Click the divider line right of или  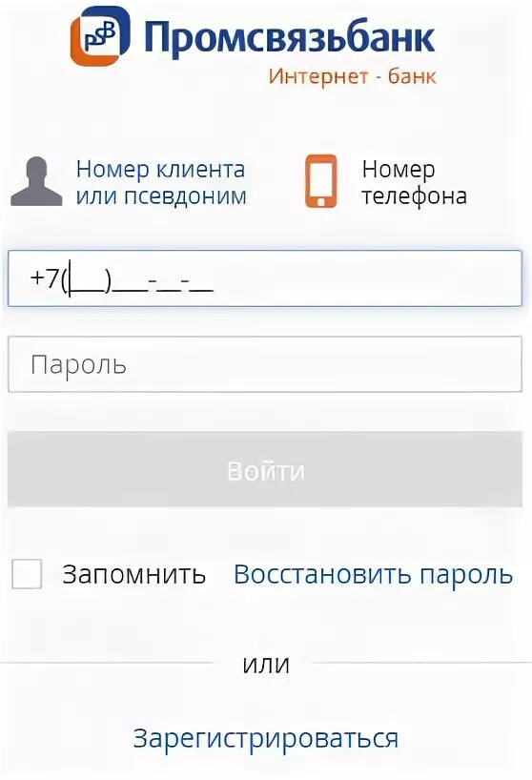422,663
